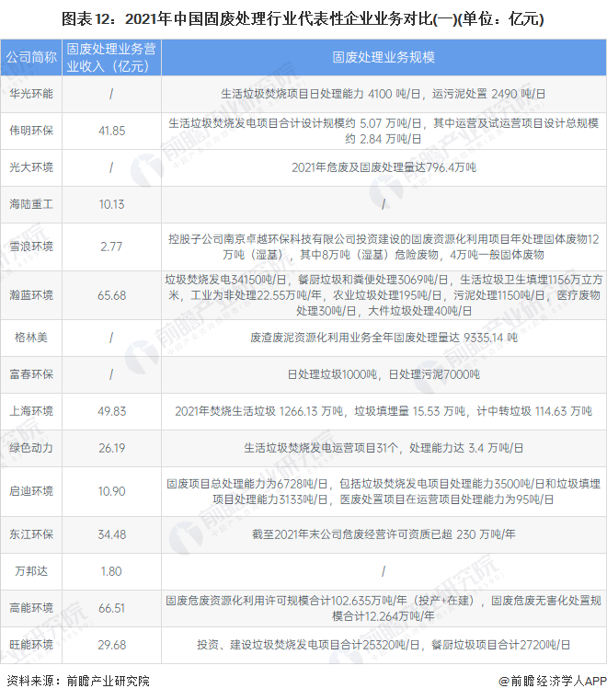
Task: Click the 前瞻经济学人APP logo icon
Action: point(504,682)
